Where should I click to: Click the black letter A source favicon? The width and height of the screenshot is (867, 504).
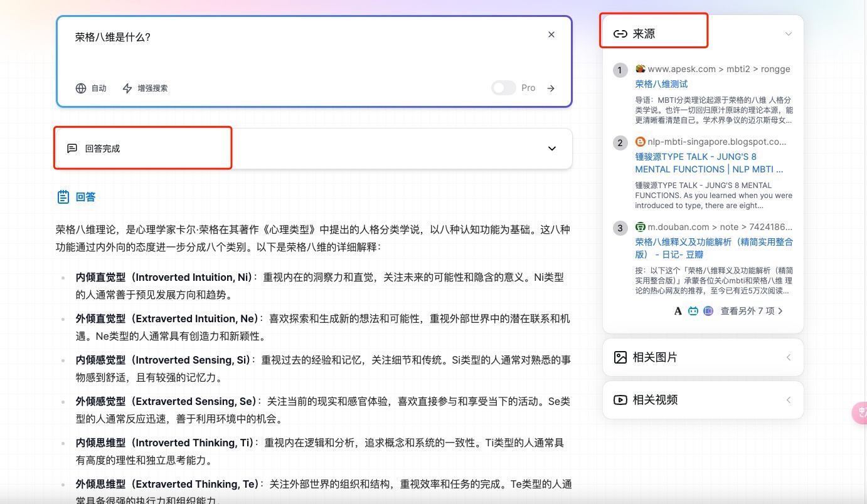point(678,311)
